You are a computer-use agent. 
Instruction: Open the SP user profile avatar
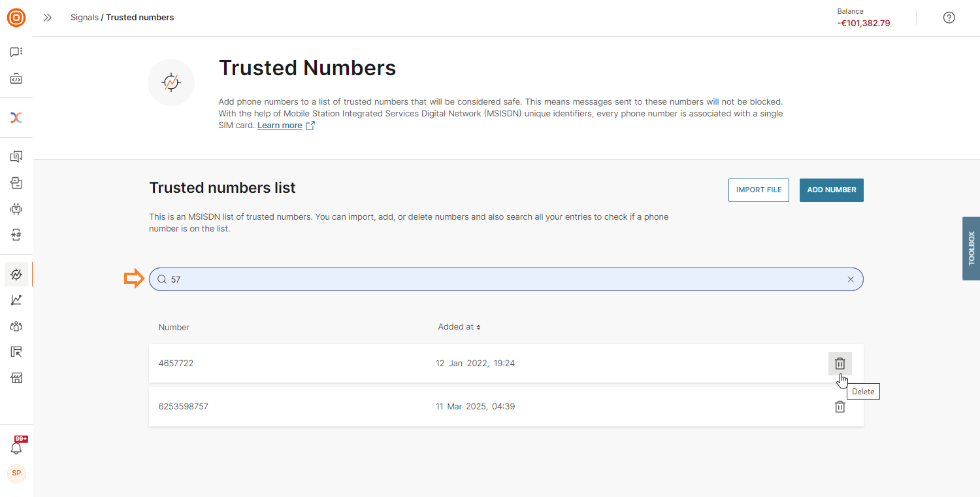[x=16, y=473]
